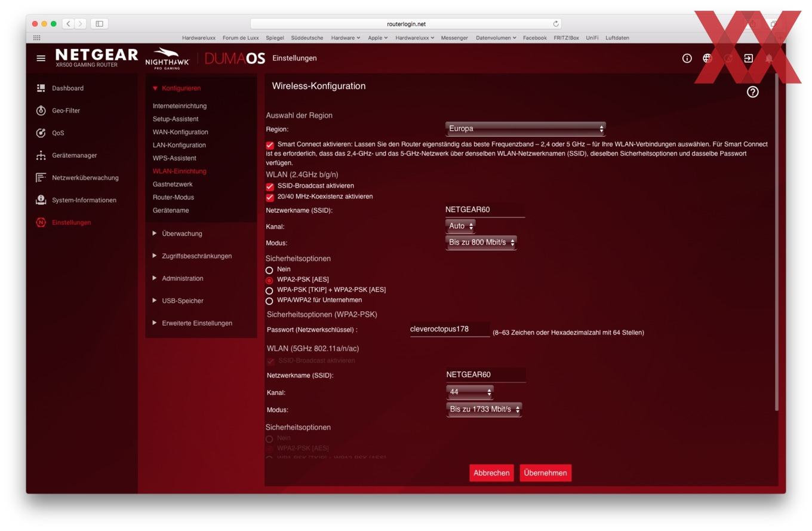Open Gastnetzwerk in the submenu
Image resolution: width=812 pixels, height=531 pixels.
173,185
